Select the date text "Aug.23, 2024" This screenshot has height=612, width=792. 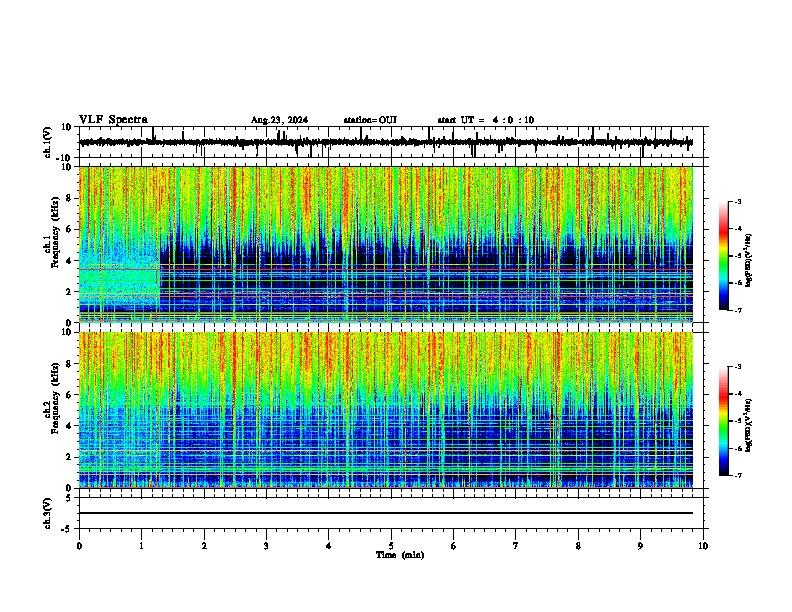[279, 120]
